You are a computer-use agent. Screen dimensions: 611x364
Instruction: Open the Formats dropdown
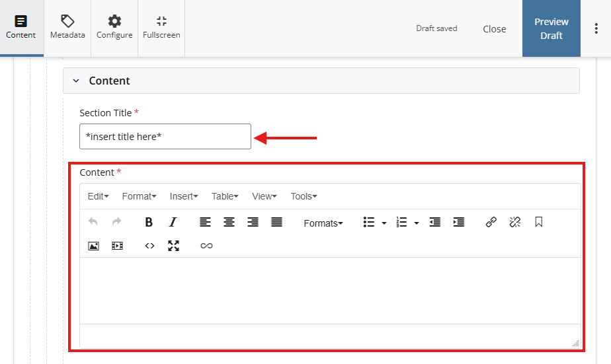pos(323,223)
